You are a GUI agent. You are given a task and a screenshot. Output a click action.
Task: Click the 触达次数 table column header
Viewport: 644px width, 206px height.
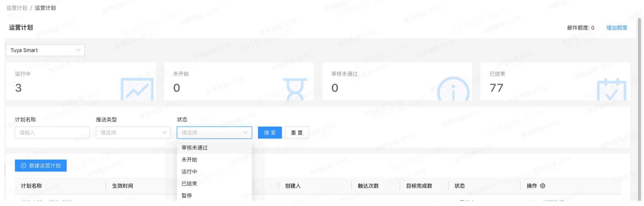[x=368, y=186]
